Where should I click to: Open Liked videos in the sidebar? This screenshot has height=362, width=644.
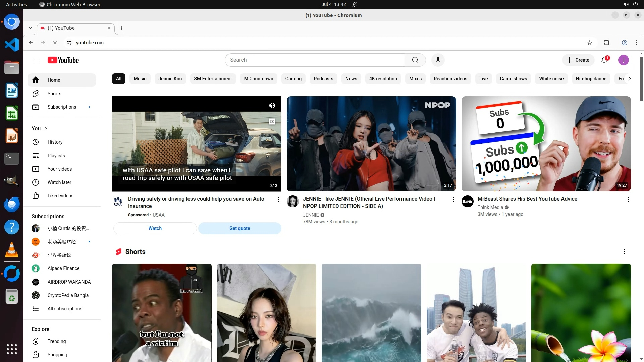pyautogui.click(x=60, y=196)
